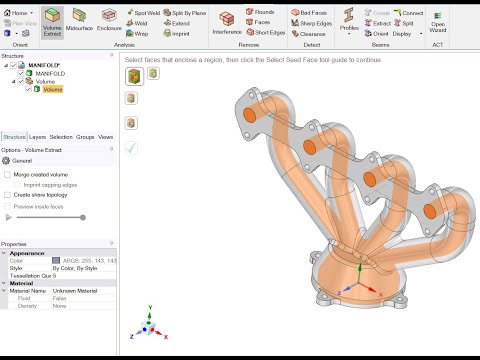Click the Color swatch in Properties
The height and width of the screenshot is (360, 480).
tap(56, 261)
